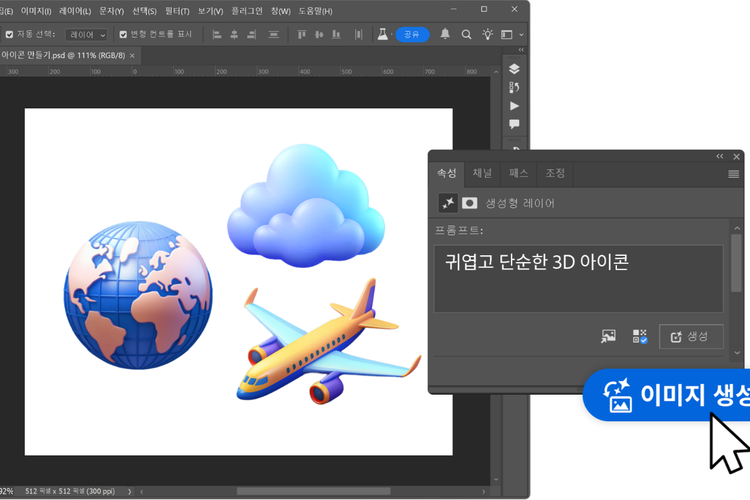The width and height of the screenshot is (750, 500).
Task: Open the Layers panel stack icon
Action: (514, 69)
